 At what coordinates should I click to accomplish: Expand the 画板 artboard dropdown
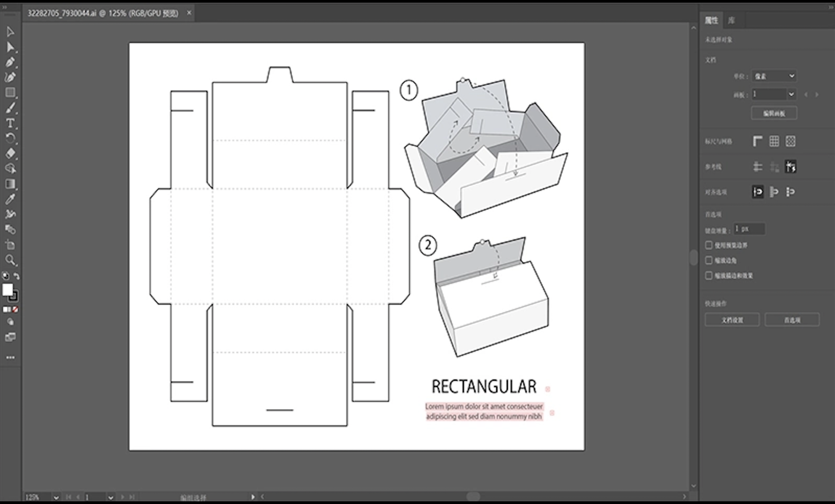791,94
